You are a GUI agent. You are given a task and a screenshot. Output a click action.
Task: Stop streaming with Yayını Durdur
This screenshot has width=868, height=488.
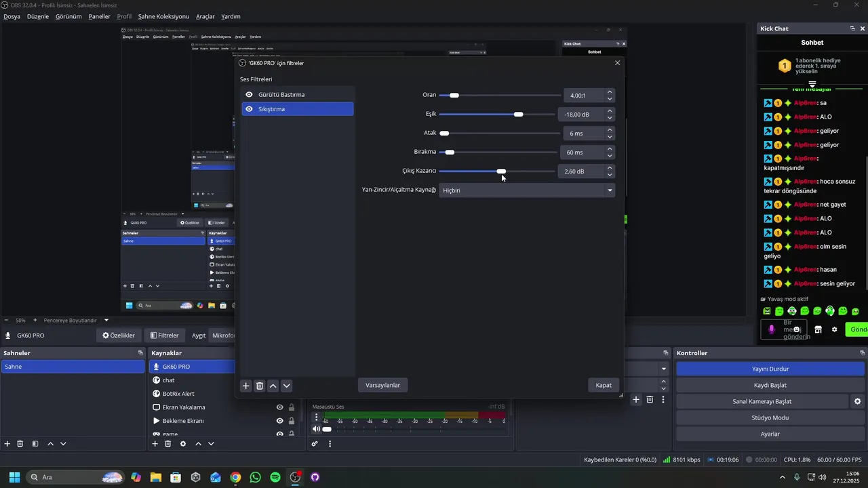pos(770,369)
